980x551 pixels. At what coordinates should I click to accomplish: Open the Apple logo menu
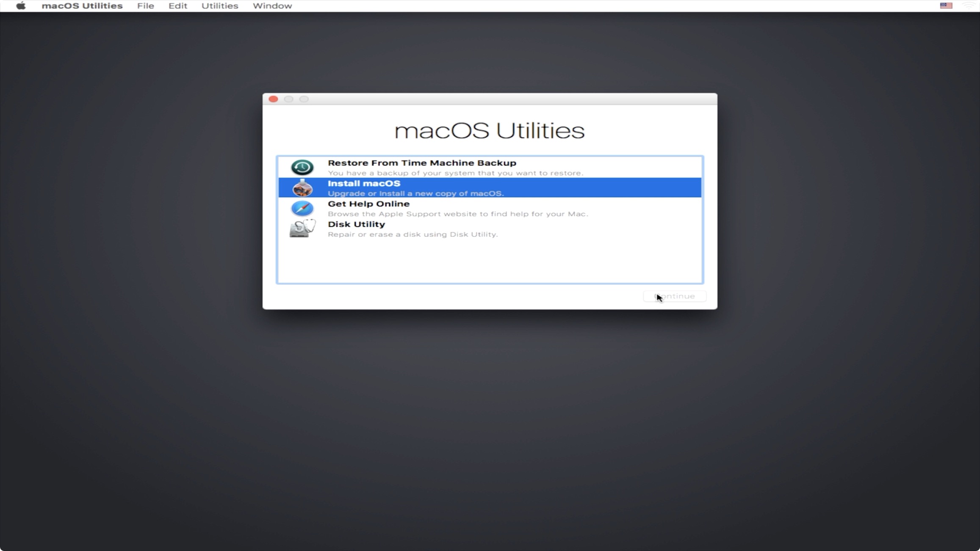pyautogui.click(x=21, y=6)
